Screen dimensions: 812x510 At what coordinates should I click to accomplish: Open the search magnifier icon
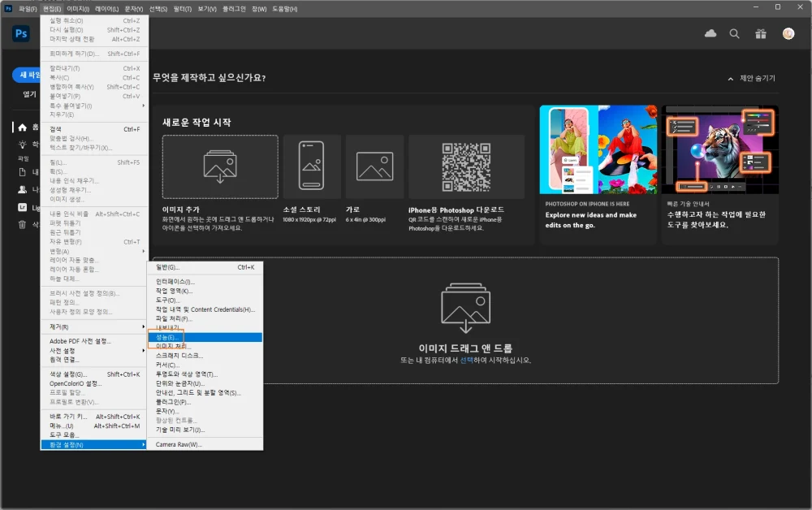tap(734, 33)
